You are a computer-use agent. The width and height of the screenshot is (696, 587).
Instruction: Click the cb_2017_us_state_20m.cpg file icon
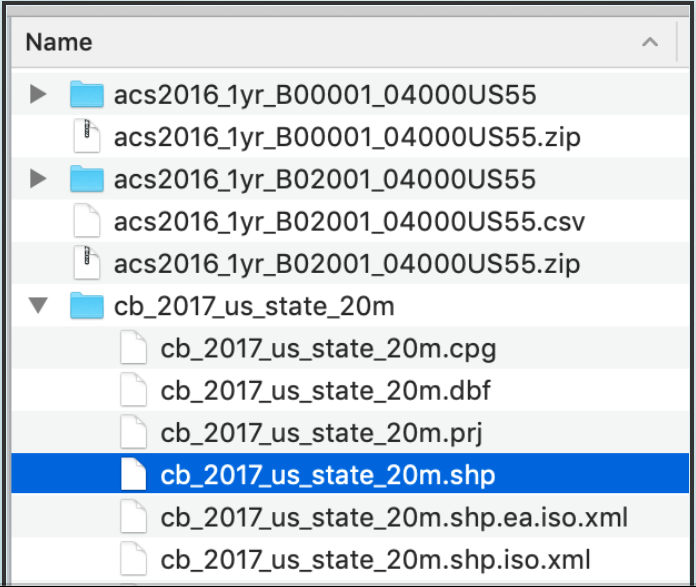(133, 349)
